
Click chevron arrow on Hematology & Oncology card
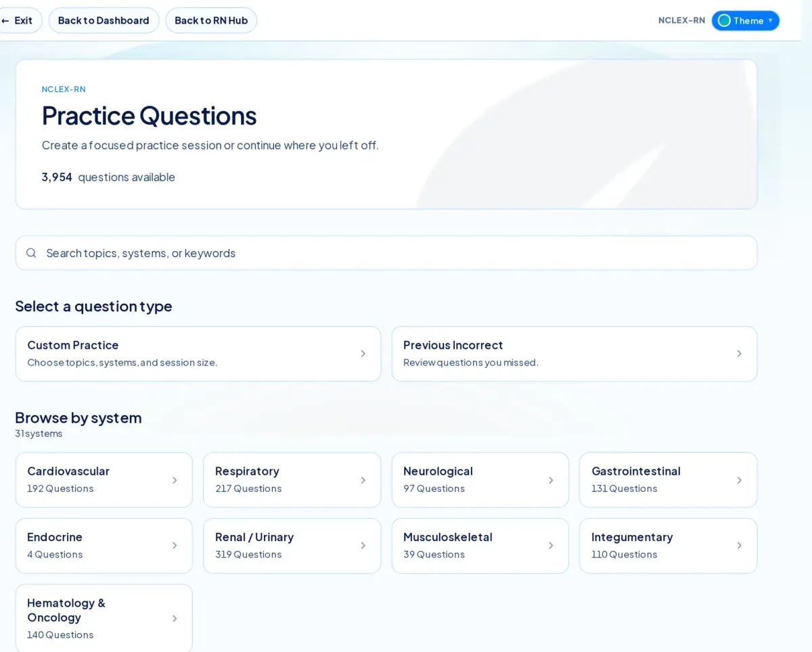tap(175, 619)
